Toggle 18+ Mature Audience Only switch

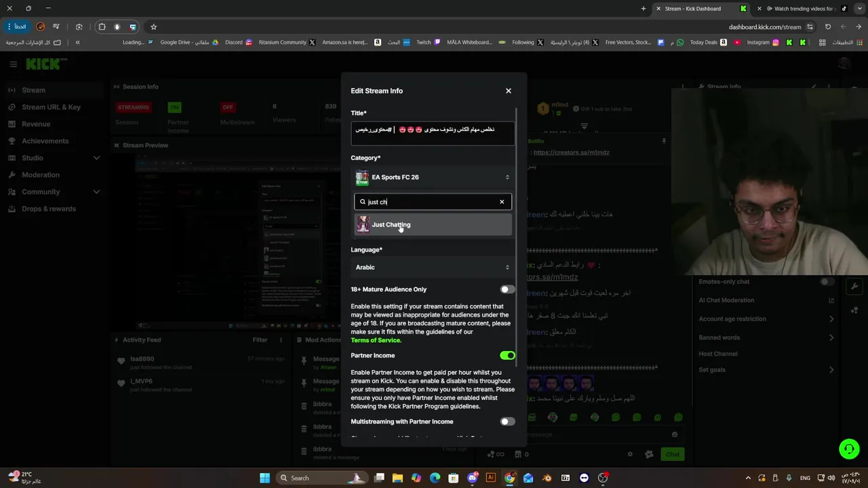(x=507, y=289)
